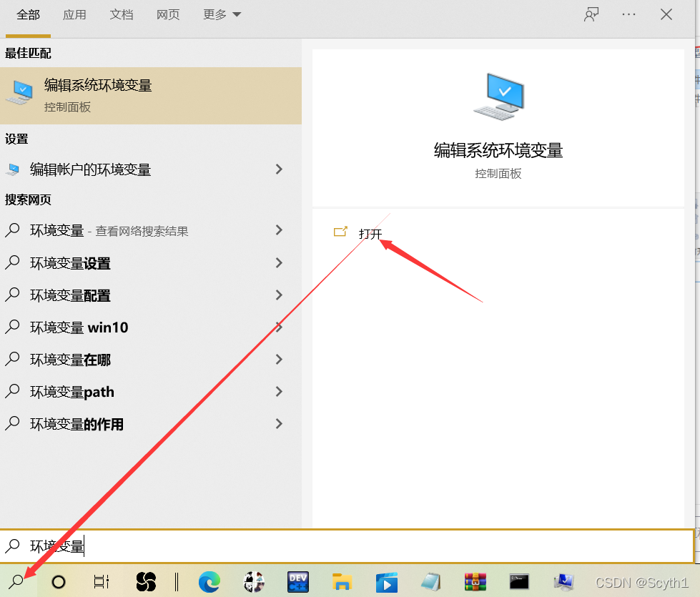Open the blue video player taskbar icon
700x597 pixels.
pyautogui.click(x=387, y=582)
